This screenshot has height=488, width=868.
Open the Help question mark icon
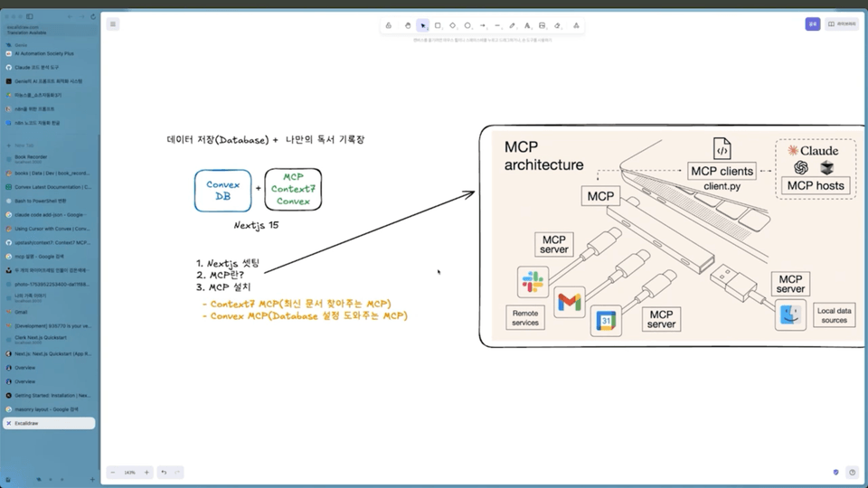click(853, 473)
